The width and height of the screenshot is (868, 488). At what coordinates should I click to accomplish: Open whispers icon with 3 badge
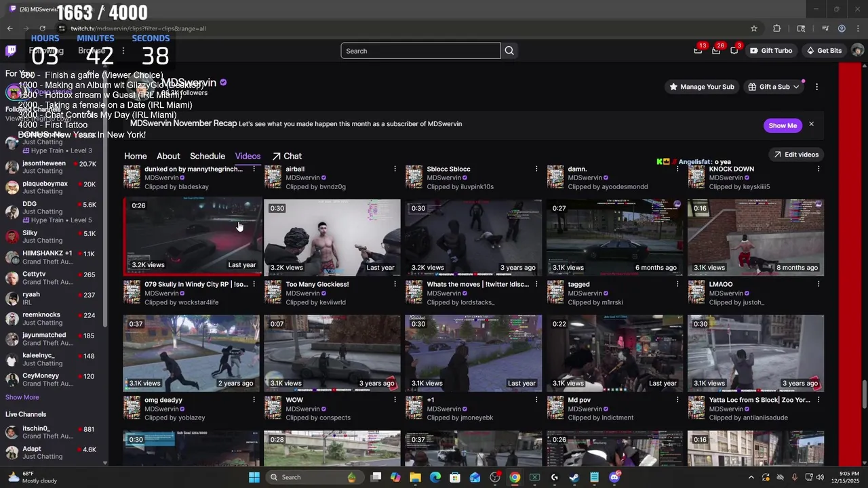(x=734, y=51)
